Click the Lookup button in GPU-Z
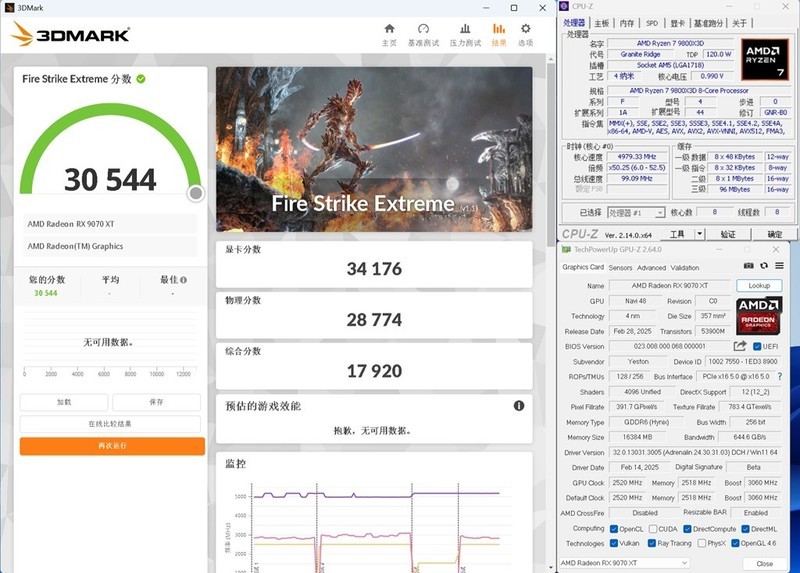 tap(759, 286)
